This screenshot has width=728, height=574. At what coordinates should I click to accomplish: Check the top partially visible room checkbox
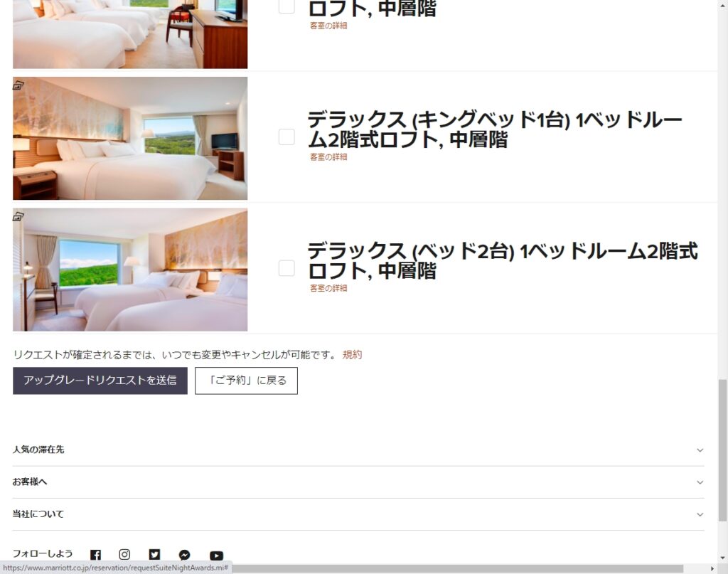pyautogui.click(x=287, y=6)
